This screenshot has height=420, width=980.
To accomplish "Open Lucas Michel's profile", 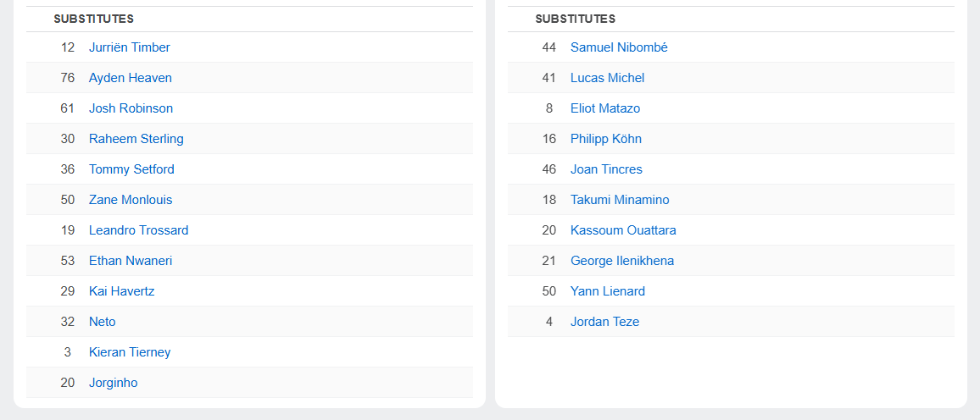I will pos(607,78).
